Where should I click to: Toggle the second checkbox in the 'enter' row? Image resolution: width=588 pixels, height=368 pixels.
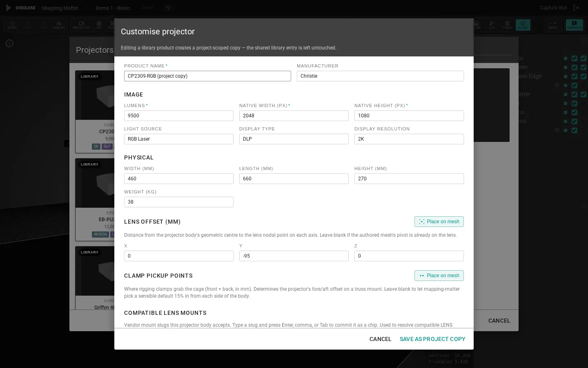coord(584,94)
